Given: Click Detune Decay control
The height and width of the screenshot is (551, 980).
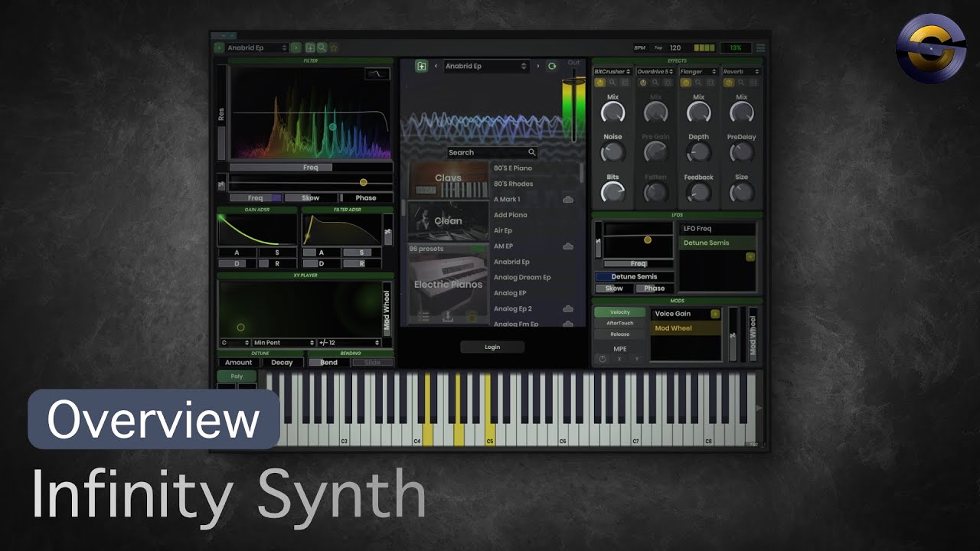Looking at the screenshot, I should (282, 363).
